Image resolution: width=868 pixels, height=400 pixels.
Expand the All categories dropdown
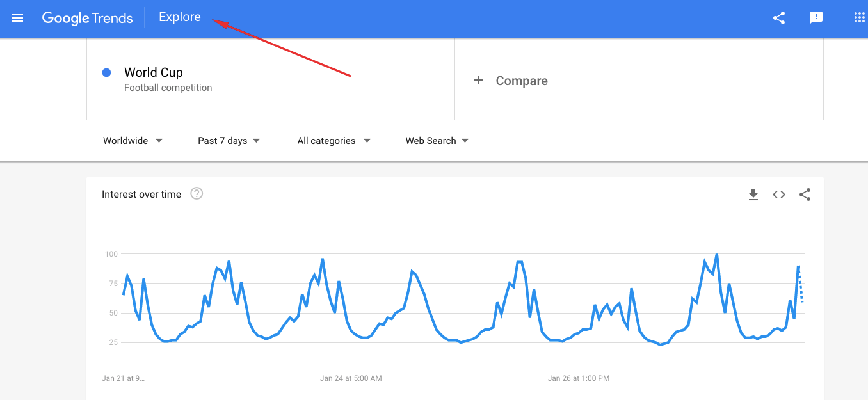(334, 141)
